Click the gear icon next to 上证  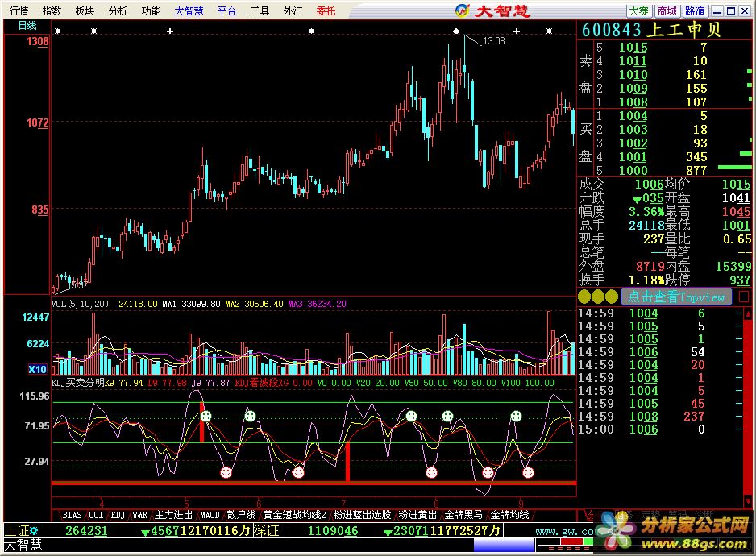click(34, 531)
